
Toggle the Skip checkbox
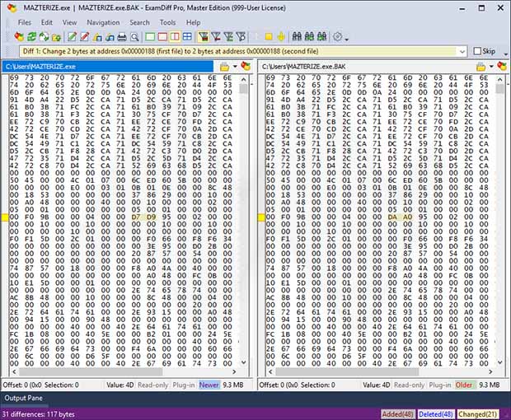477,51
